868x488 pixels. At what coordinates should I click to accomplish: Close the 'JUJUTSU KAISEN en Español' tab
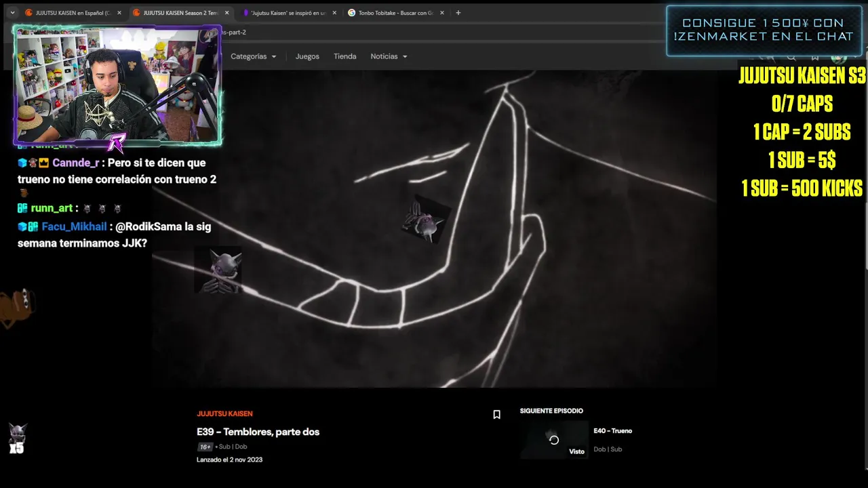coord(119,13)
